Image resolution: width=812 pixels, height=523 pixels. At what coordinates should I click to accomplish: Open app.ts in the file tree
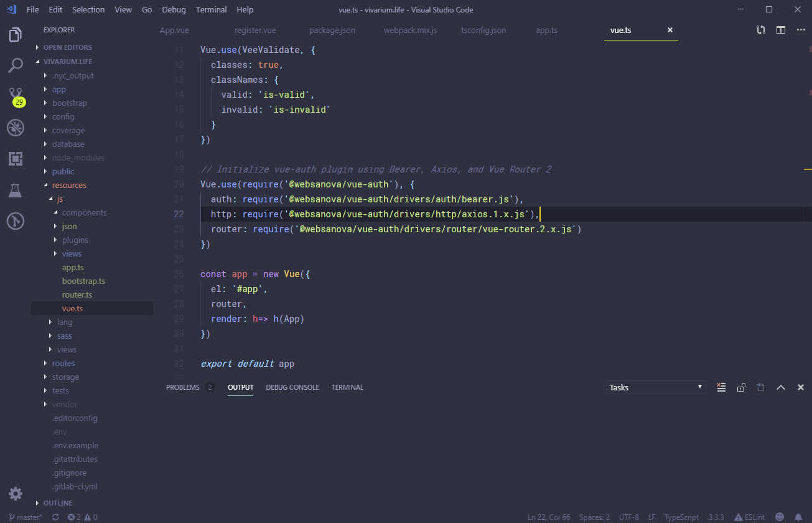pos(73,268)
